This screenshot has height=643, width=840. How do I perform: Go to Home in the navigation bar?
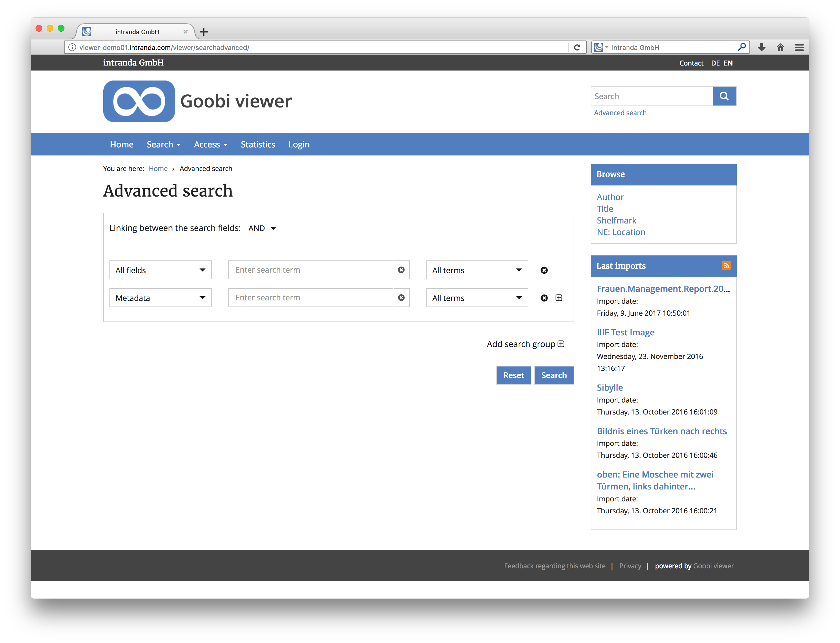pos(122,144)
